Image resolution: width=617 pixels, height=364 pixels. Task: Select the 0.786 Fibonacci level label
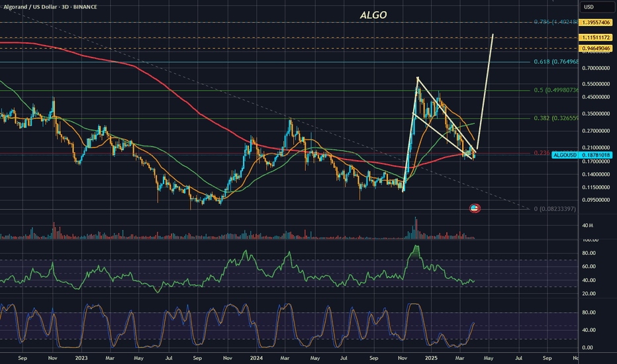pyautogui.click(x=556, y=22)
